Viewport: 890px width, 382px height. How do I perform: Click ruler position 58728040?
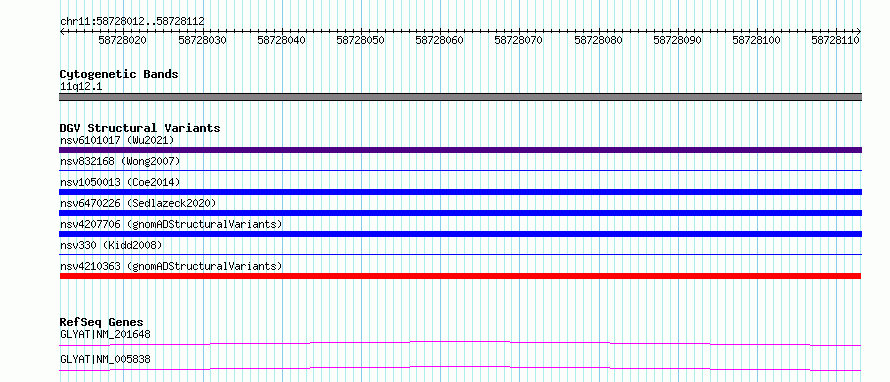(x=281, y=40)
